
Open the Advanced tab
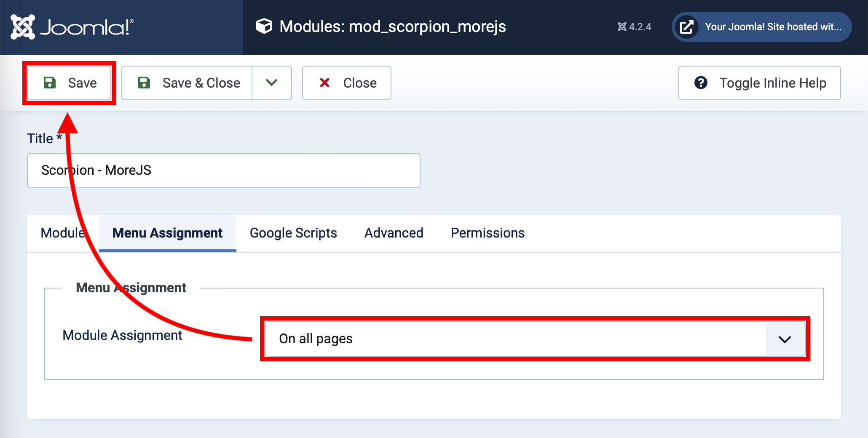click(x=394, y=233)
